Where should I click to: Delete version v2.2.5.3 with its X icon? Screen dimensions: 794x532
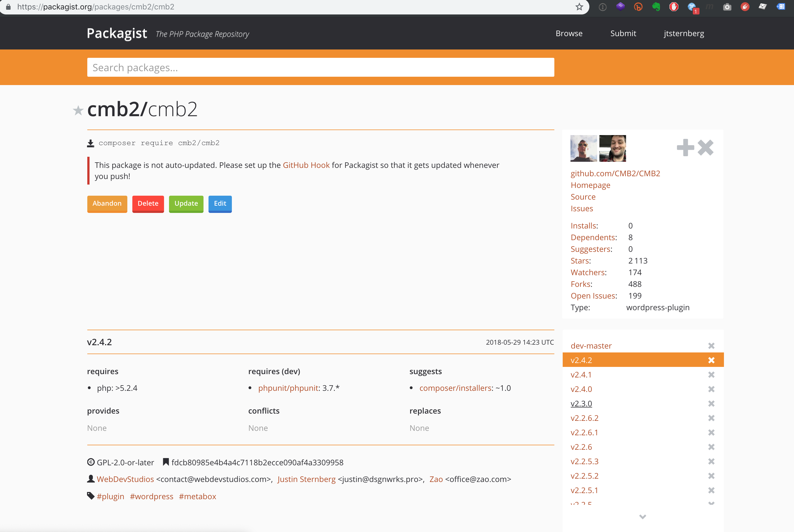point(711,461)
